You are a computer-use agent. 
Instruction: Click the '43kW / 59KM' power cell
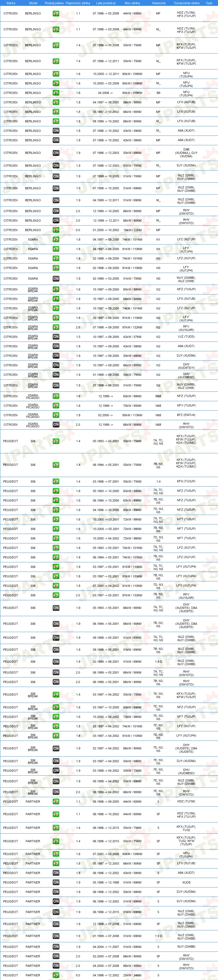pos(132,131)
